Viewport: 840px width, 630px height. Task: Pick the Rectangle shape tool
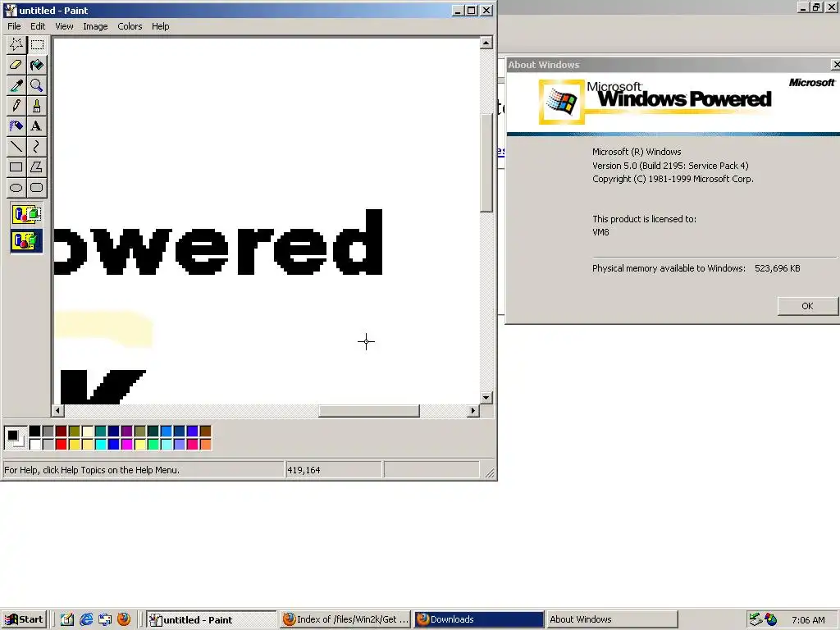point(16,167)
